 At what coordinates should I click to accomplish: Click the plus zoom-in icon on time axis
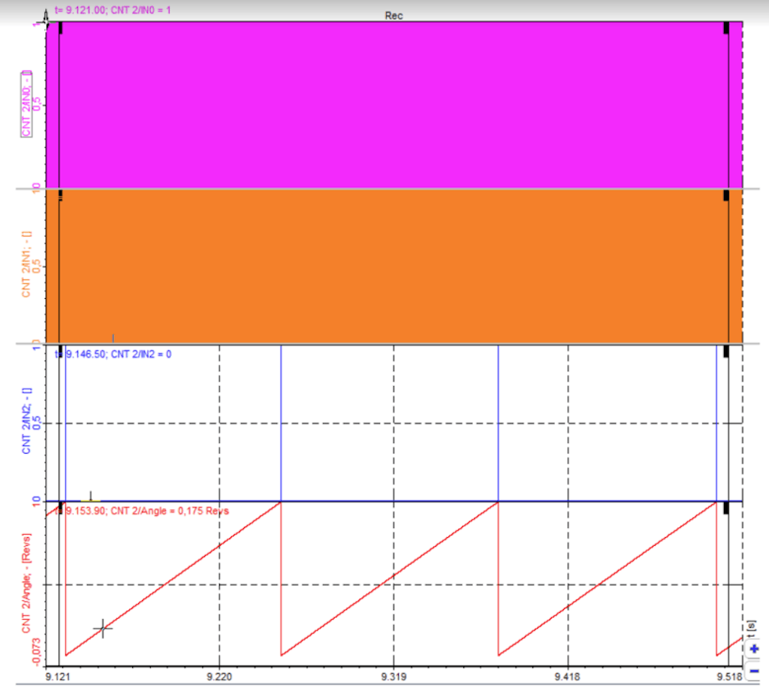[x=754, y=649]
